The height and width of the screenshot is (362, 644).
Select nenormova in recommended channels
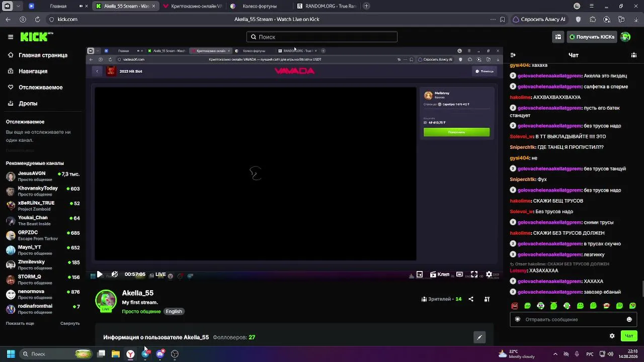43,295
